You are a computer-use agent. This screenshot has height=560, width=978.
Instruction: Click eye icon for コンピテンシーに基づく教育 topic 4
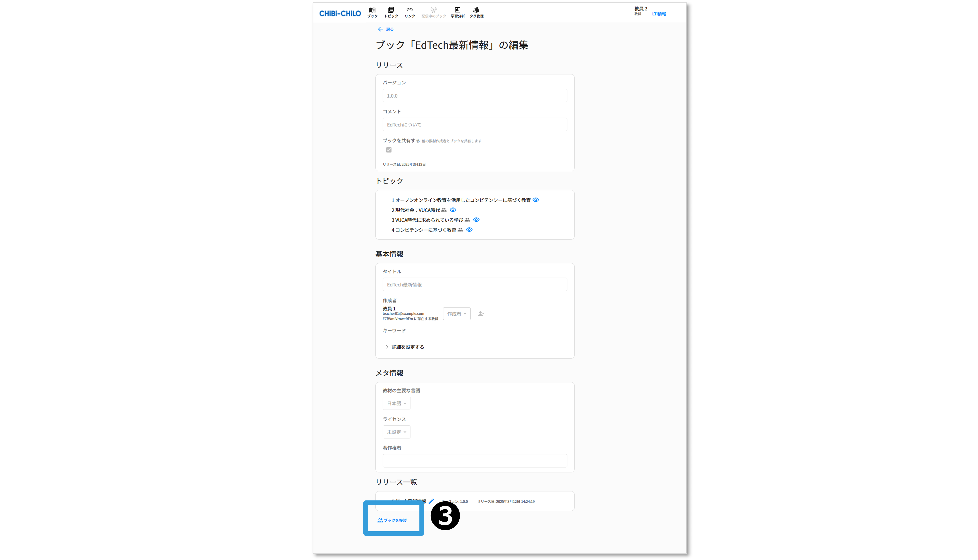point(469,230)
